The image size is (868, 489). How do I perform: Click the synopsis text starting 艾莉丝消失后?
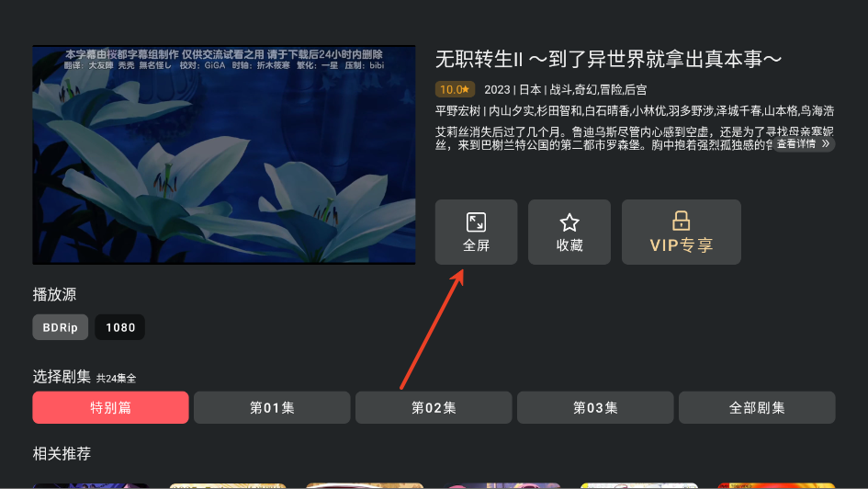[x=635, y=139]
